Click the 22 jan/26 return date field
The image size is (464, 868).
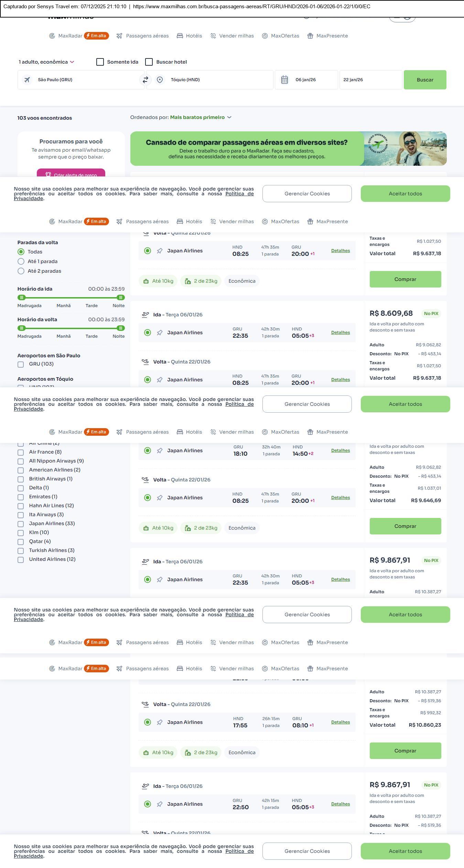pos(370,80)
